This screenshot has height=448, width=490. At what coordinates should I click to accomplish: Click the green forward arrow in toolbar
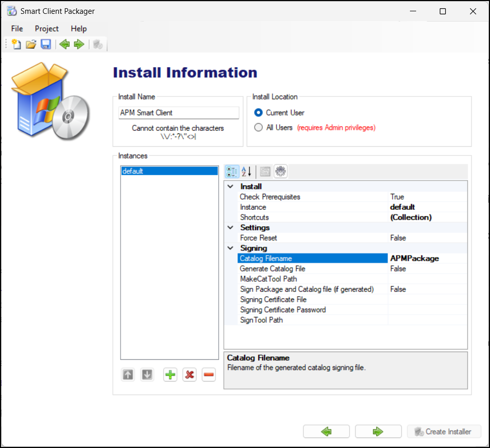click(79, 45)
